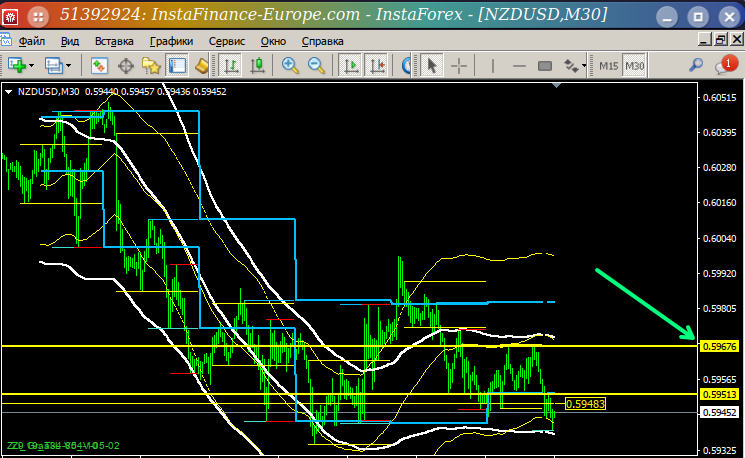Screen dimensions: 745x458
Task: Open the Data Window crosshair icon
Action: click(125, 65)
